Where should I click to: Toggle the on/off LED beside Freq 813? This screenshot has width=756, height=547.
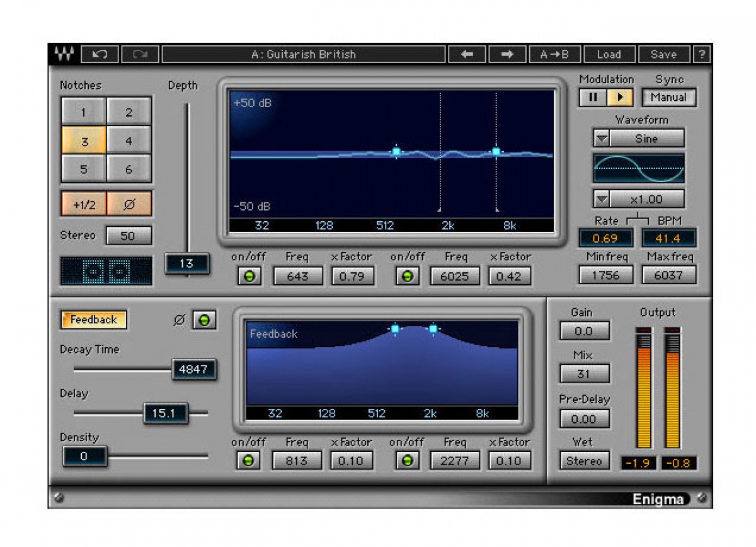(x=248, y=461)
